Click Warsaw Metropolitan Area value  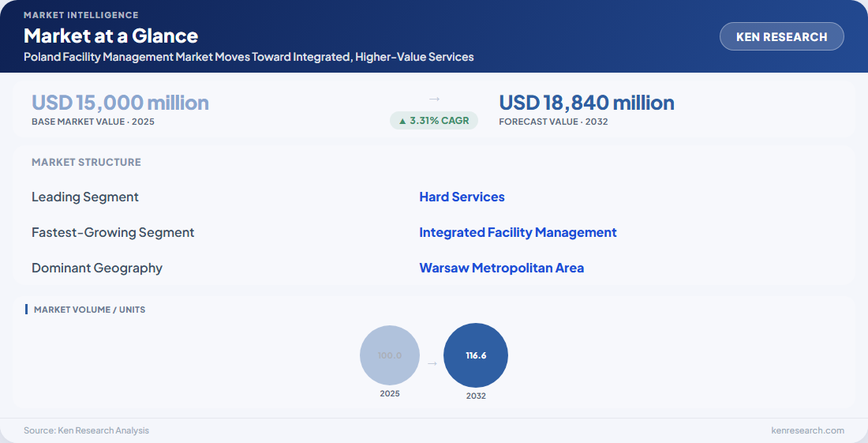coord(502,268)
